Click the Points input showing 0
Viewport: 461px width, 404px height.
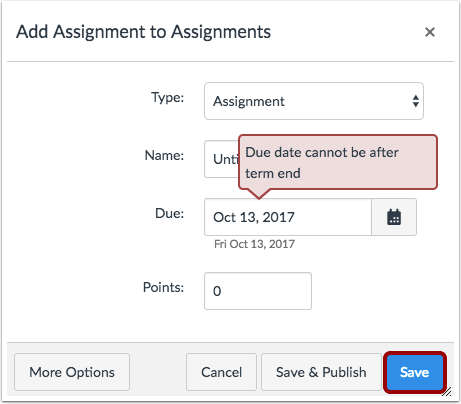tap(258, 291)
